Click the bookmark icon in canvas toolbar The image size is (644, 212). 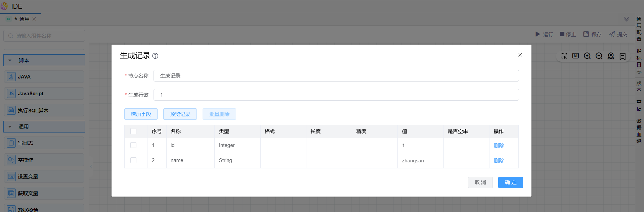[x=622, y=56]
